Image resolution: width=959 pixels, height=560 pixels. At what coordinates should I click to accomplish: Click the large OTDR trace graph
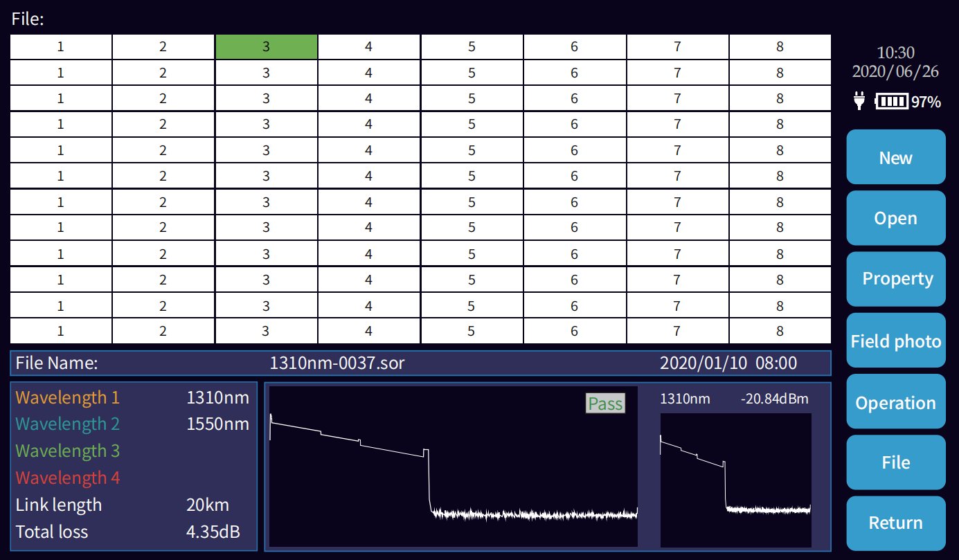454,467
